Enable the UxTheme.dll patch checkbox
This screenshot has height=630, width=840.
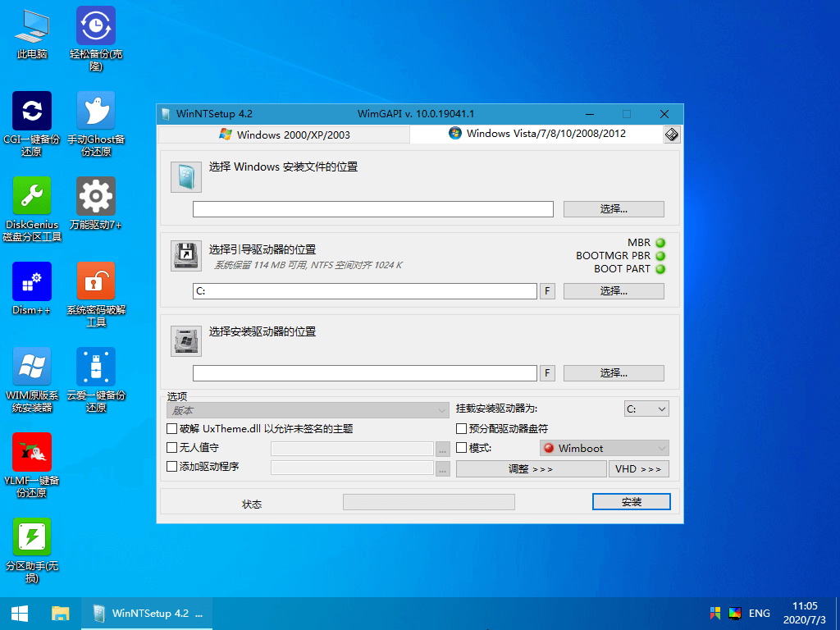click(x=171, y=428)
